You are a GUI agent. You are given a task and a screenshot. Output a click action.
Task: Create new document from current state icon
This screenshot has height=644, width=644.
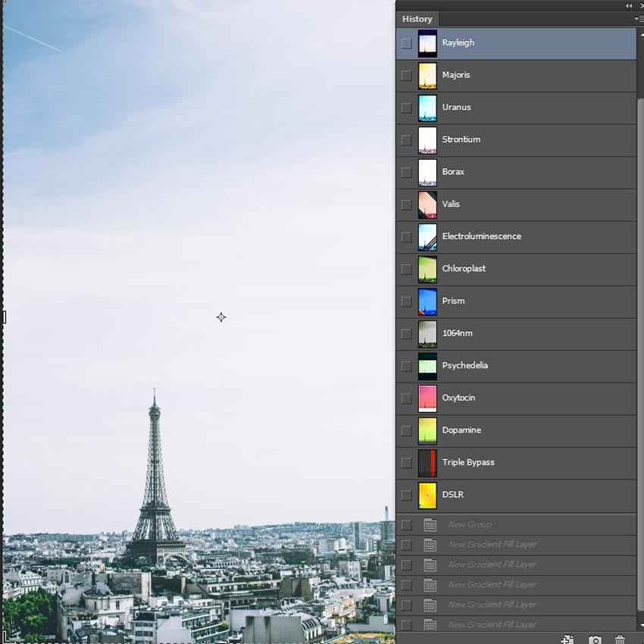(567, 639)
